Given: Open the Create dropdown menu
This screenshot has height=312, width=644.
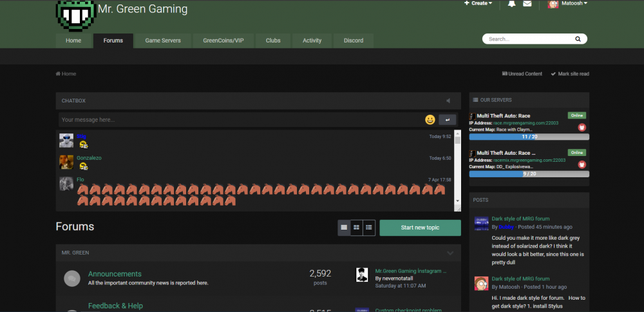Looking at the screenshot, I should click(x=478, y=4).
